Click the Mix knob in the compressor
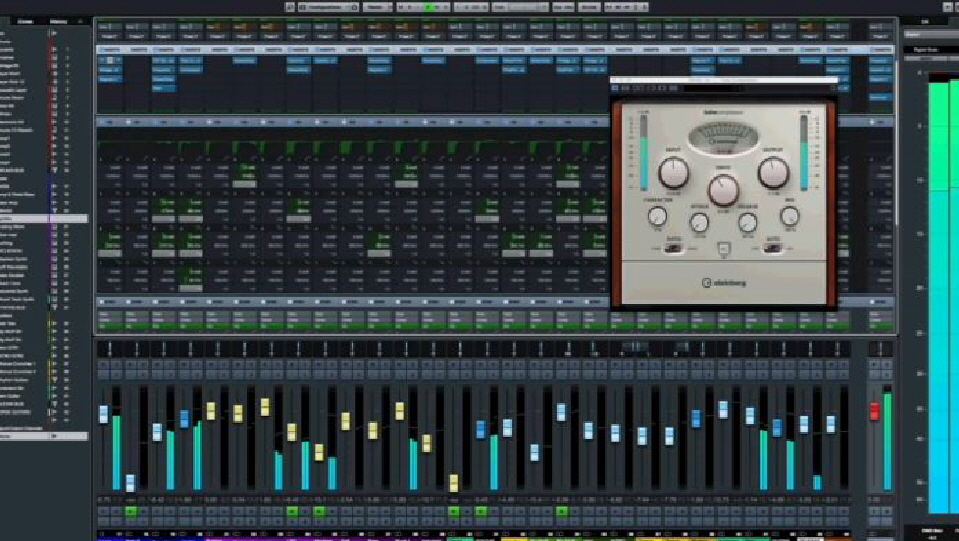959x541 pixels. [x=789, y=215]
